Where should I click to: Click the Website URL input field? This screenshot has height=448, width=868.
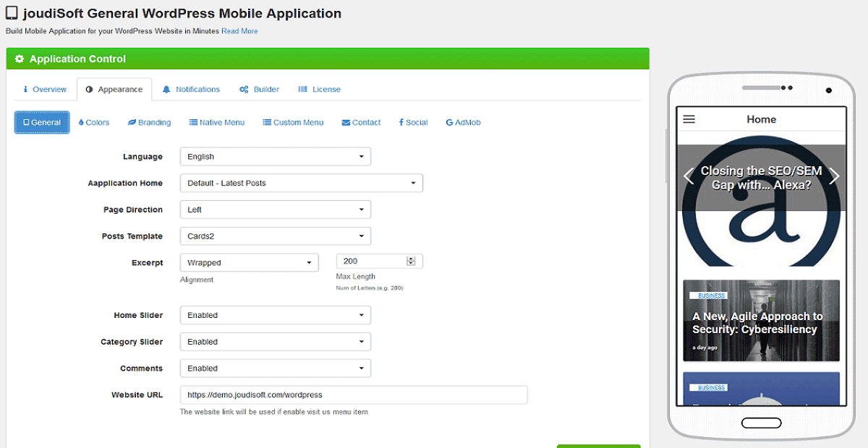click(x=354, y=395)
